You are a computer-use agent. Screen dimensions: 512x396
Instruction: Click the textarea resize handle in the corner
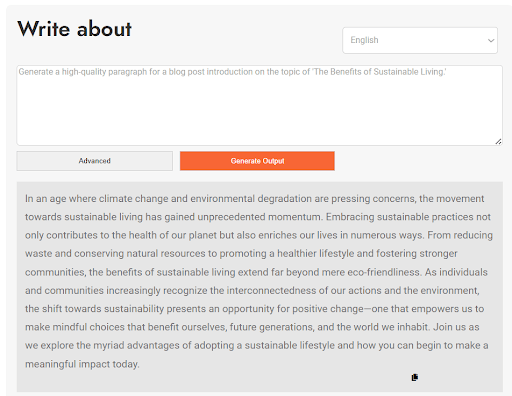tap(498, 142)
